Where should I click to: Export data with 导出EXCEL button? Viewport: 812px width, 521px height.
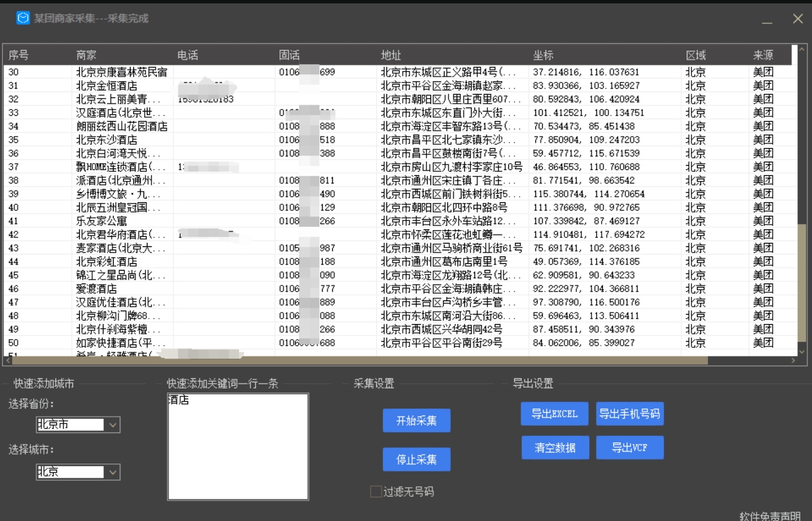pyautogui.click(x=554, y=414)
